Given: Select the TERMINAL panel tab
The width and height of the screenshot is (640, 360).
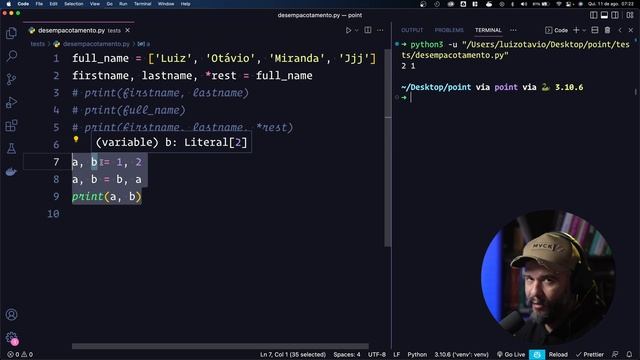Looking at the screenshot, I should pos(488,30).
